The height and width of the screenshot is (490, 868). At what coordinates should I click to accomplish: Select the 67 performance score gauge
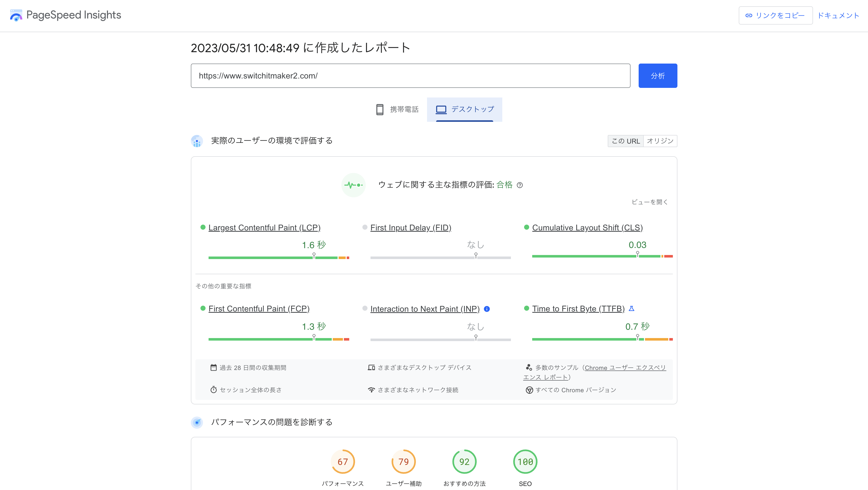343,462
